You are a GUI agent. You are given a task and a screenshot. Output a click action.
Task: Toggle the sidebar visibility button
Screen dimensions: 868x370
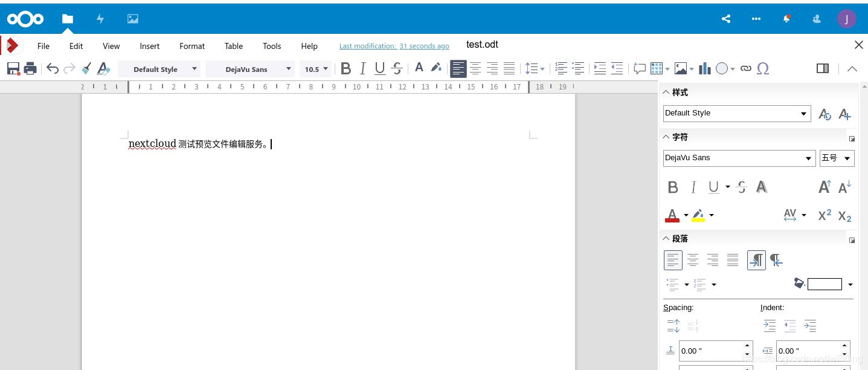823,68
